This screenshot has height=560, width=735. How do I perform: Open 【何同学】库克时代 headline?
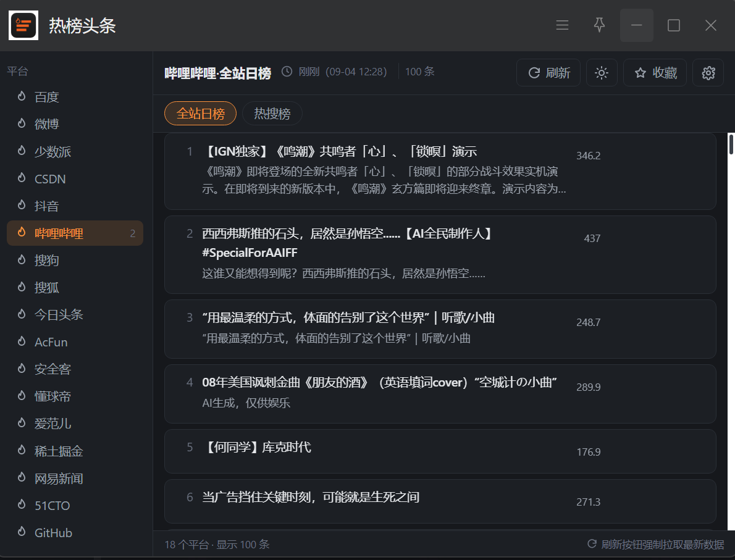tap(257, 447)
